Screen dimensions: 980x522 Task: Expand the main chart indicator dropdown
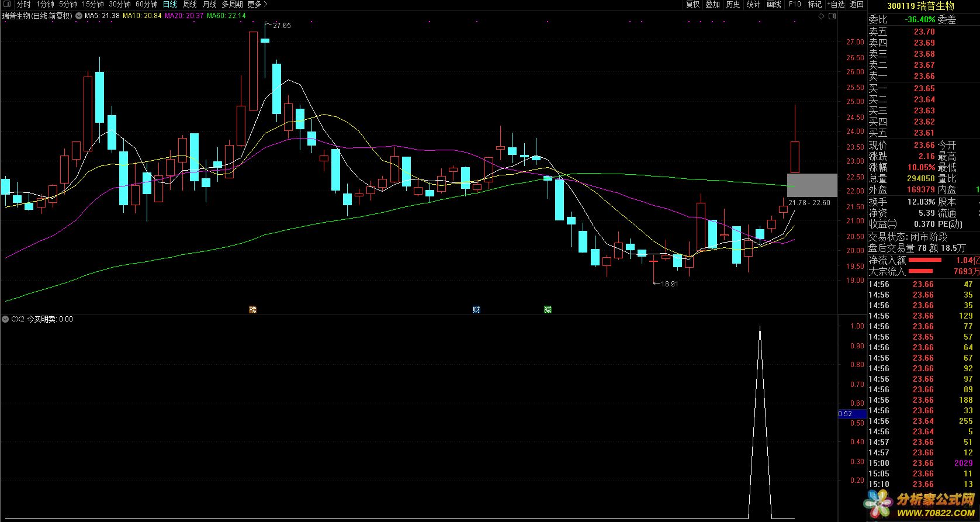(x=79, y=16)
